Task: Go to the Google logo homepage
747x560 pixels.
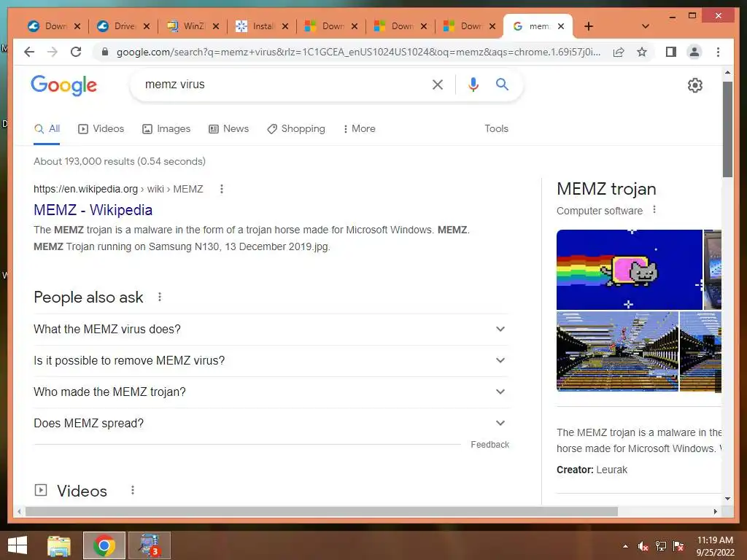Action: [64, 86]
